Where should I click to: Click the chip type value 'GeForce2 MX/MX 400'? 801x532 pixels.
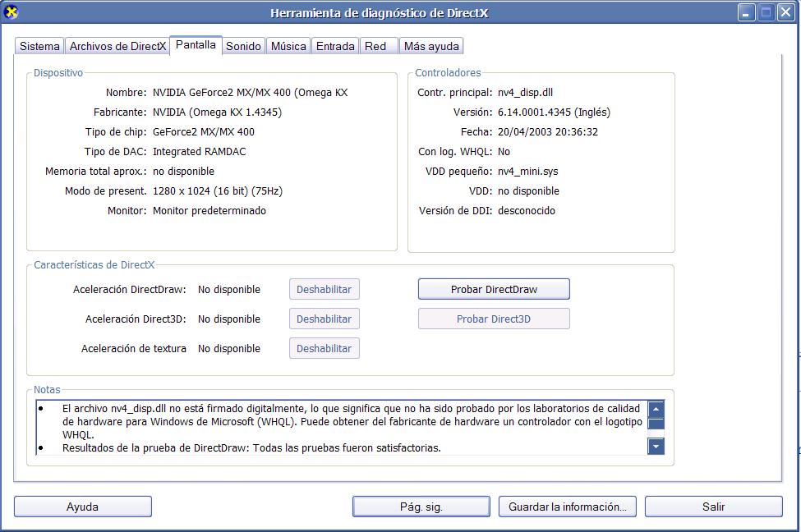(203, 131)
